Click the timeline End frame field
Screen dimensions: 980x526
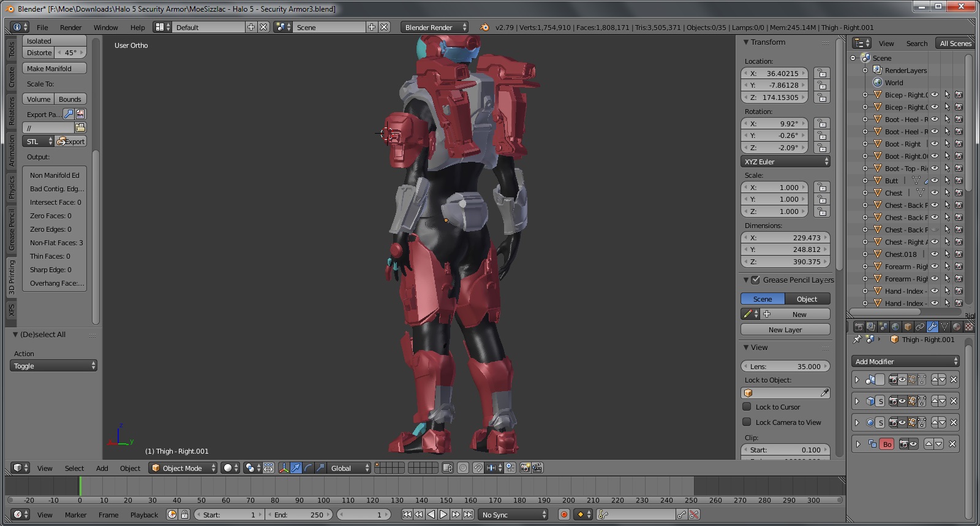(x=299, y=514)
